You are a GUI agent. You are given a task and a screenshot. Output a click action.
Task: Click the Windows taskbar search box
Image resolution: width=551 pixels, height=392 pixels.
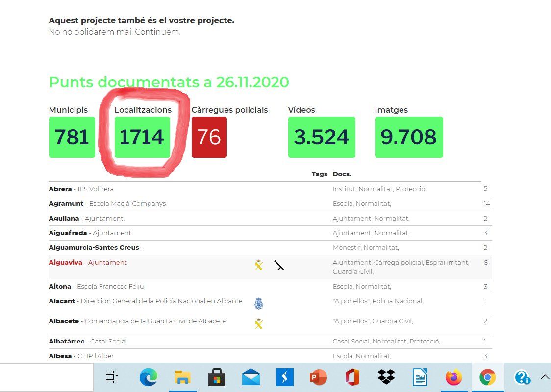pos(47,377)
